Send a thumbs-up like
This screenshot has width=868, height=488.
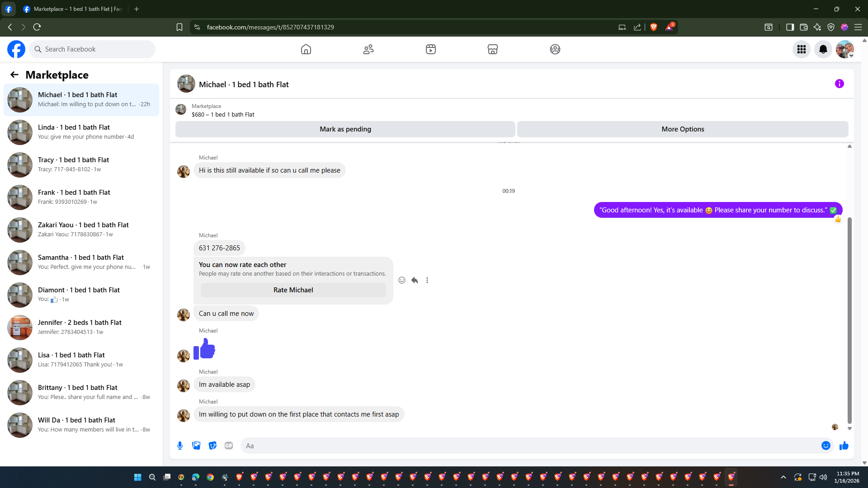coord(844,446)
